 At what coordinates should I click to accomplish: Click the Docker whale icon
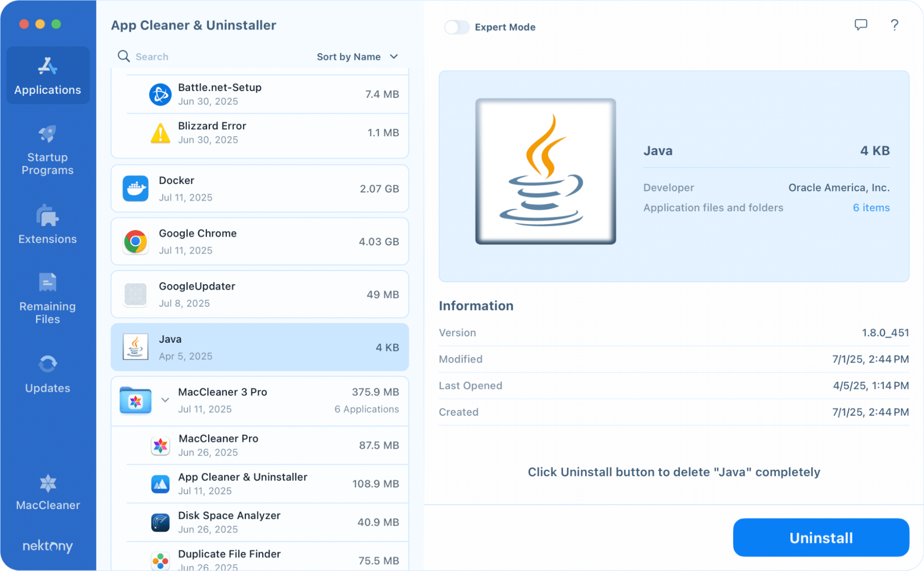[x=135, y=188]
